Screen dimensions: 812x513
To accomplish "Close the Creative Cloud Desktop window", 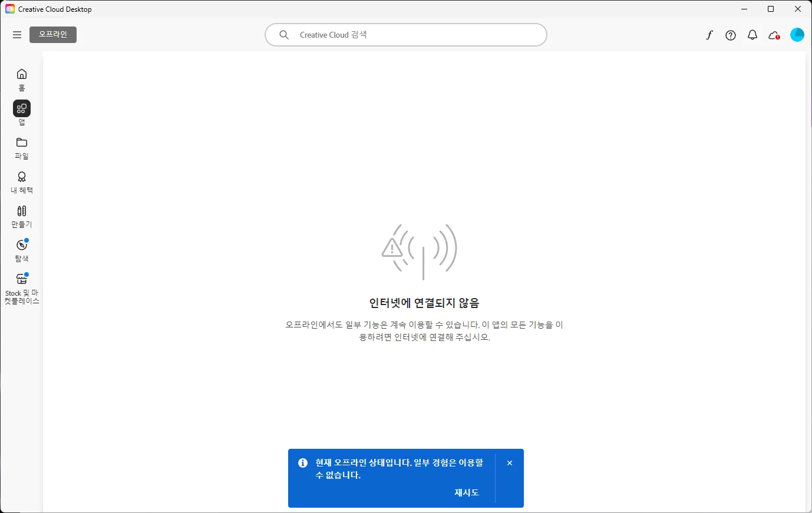I will tap(798, 9).
